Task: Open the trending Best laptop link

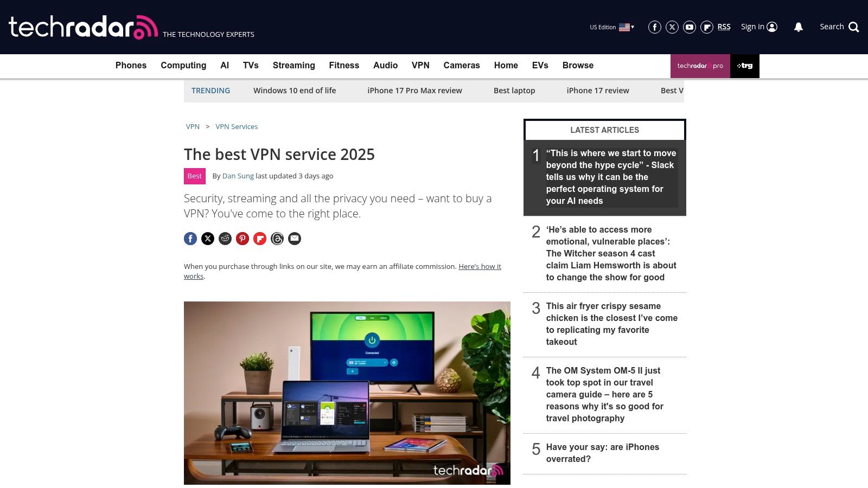Action: (514, 91)
